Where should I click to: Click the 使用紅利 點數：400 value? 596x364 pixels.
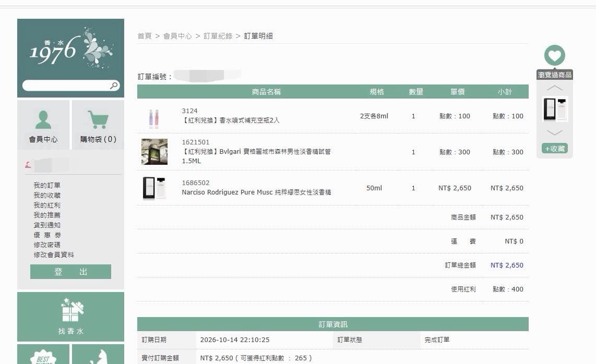[508, 289]
